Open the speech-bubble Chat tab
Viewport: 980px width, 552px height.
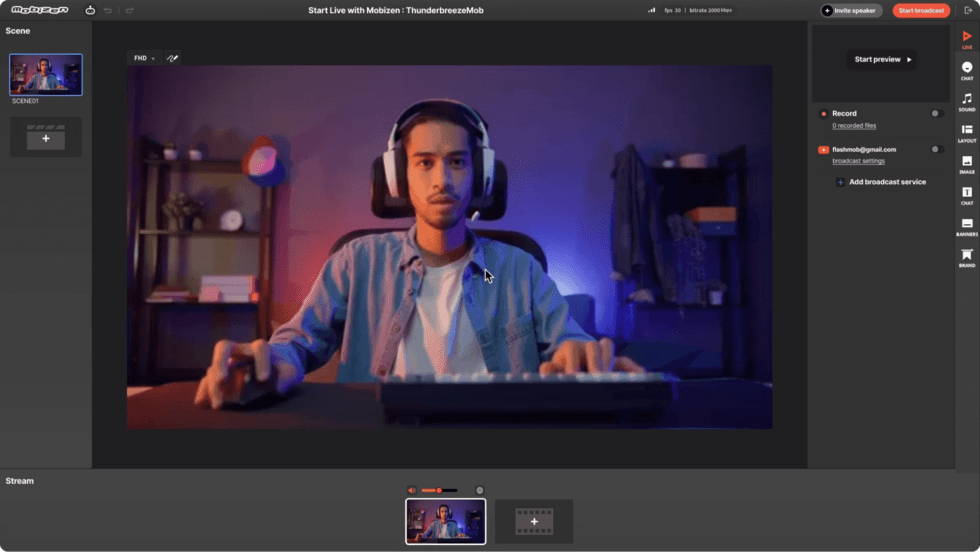tap(967, 70)
